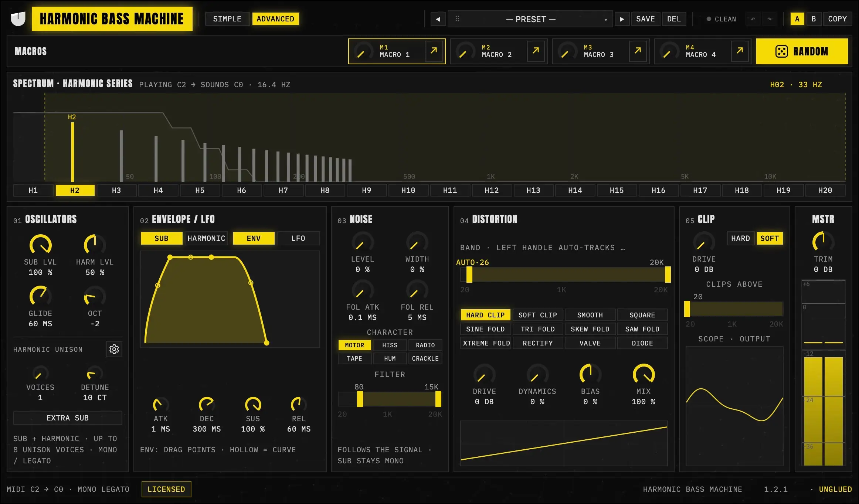The width and height of the screenshot is (859, 504).
Task: Select HARD clip mode
Action: point(740,238)
